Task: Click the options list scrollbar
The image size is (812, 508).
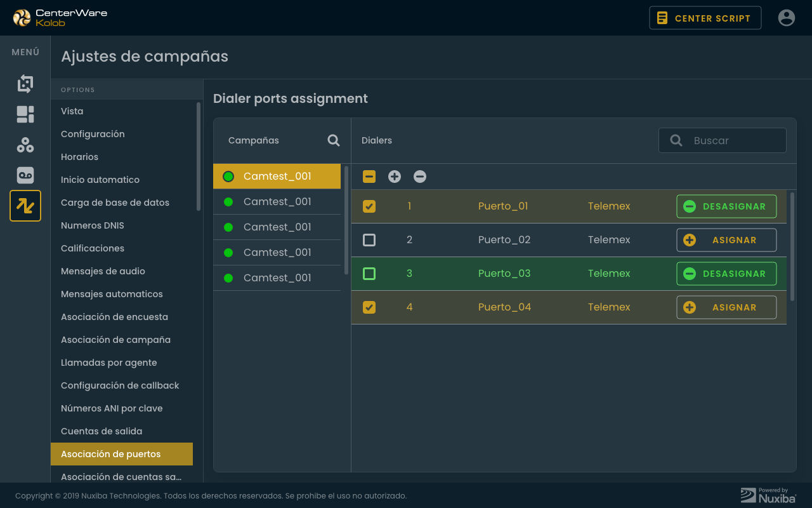Action: 199,156
